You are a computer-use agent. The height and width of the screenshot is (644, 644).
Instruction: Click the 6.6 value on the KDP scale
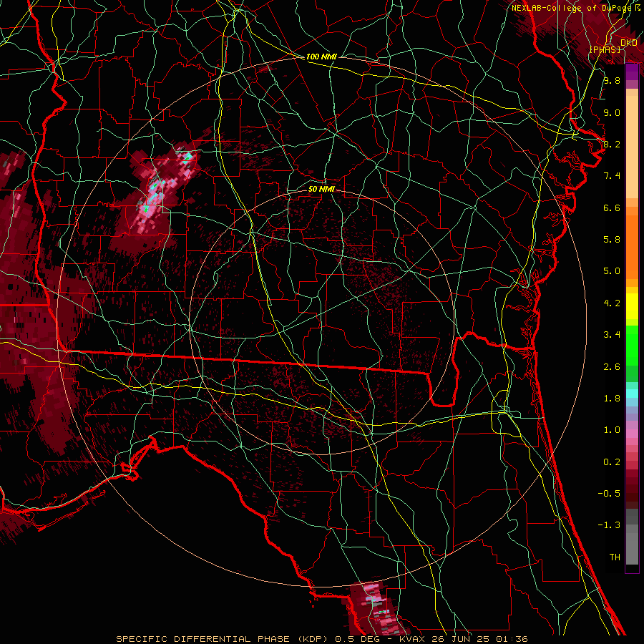[612, 208]
